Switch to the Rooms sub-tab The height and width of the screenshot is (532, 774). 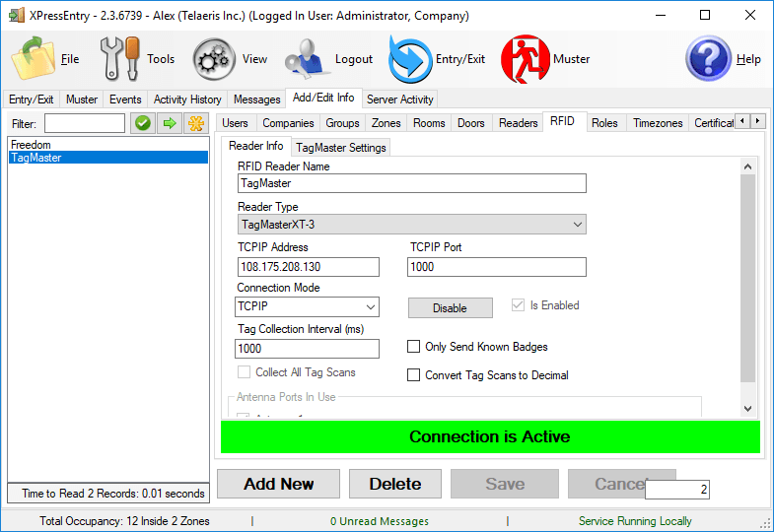[429, 123]
